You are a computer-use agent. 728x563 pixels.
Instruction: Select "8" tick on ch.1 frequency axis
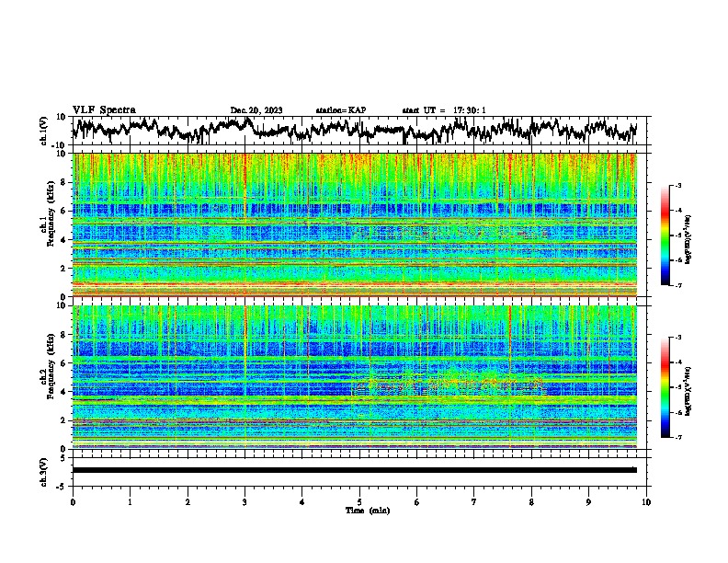(x=63, y=183)
